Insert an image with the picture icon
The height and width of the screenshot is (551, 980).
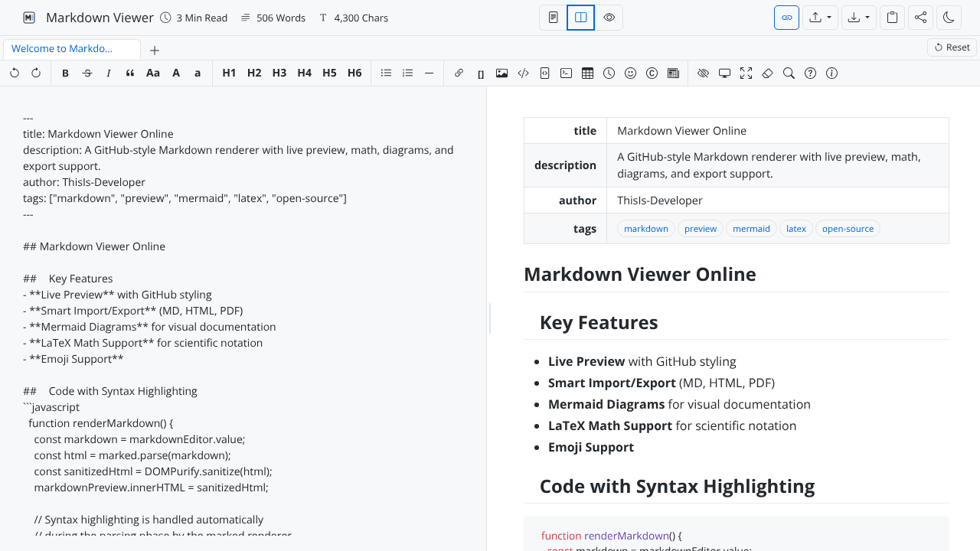pos(502,73)
